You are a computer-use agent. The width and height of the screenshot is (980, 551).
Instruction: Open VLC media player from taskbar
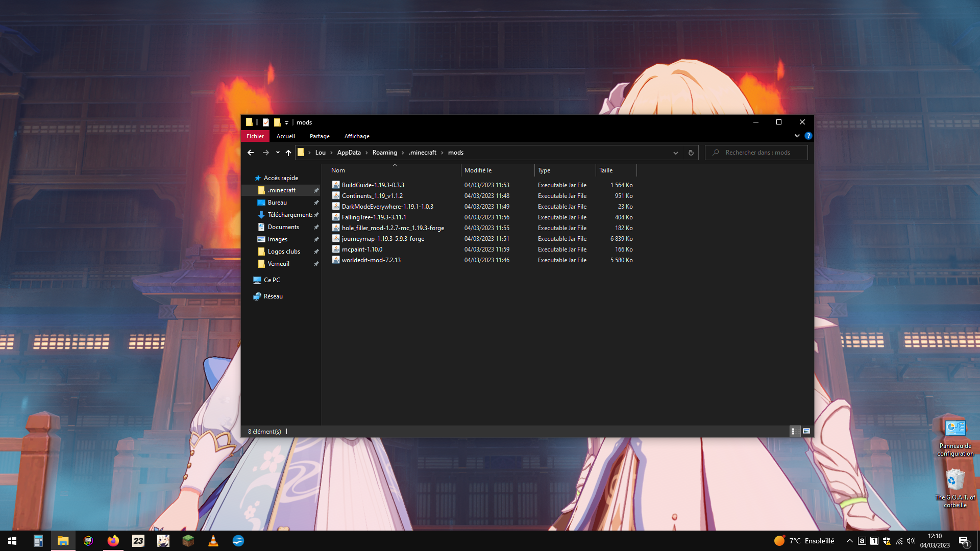click(213, 541)
